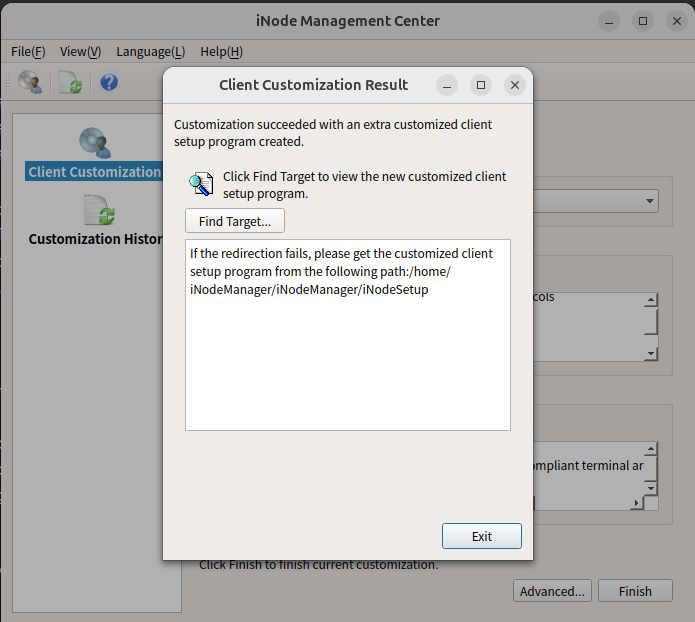Click scroll-up arrow of the protocols list
Screen dimensions: 695x622
click(x=651, y=300)
